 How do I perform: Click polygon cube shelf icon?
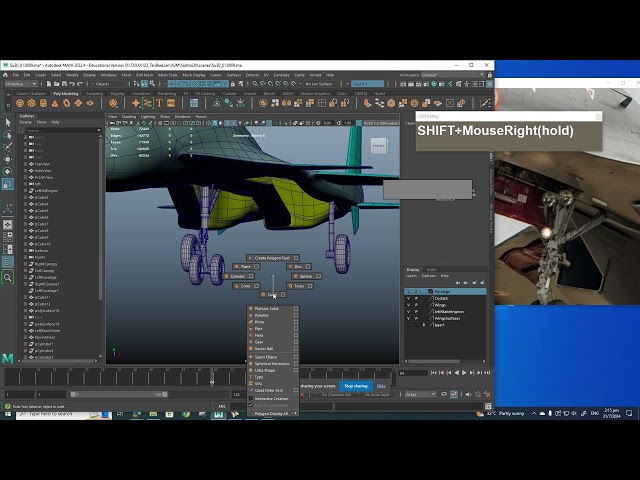click(31, 103)
